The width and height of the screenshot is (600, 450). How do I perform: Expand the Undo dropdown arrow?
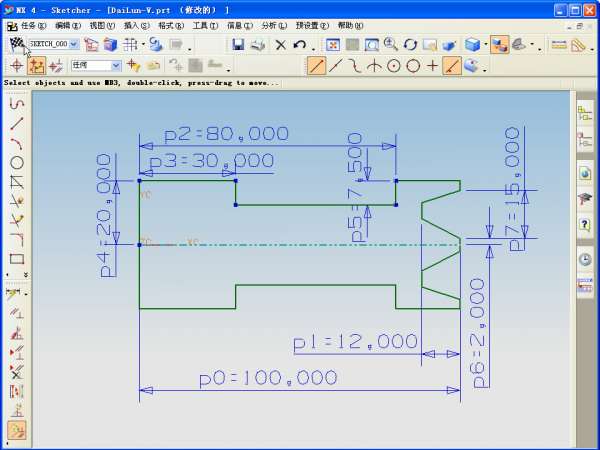point(312,46)
